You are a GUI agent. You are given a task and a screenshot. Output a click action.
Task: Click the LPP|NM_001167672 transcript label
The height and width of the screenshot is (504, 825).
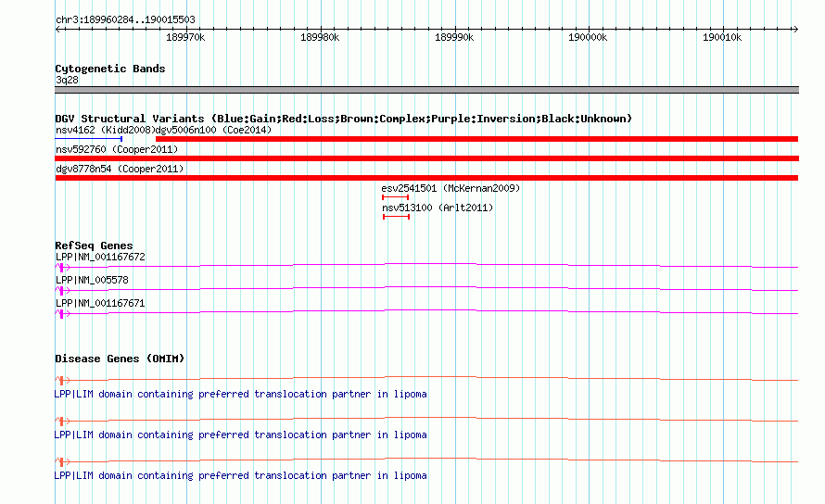[x=100, y=257]
